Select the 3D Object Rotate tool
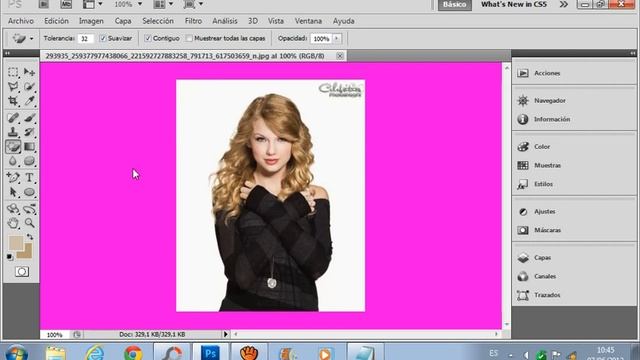 13,209
